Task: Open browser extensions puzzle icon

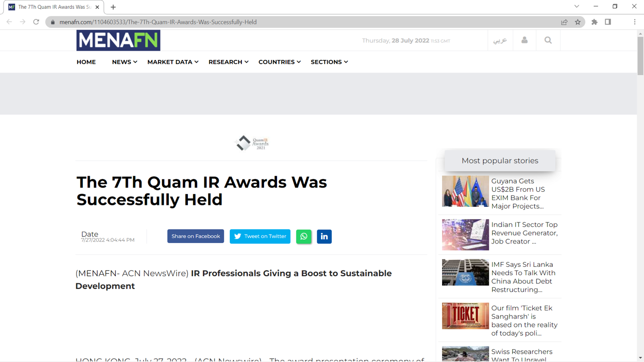Action: pyautogui.click(x=594, y=22)
